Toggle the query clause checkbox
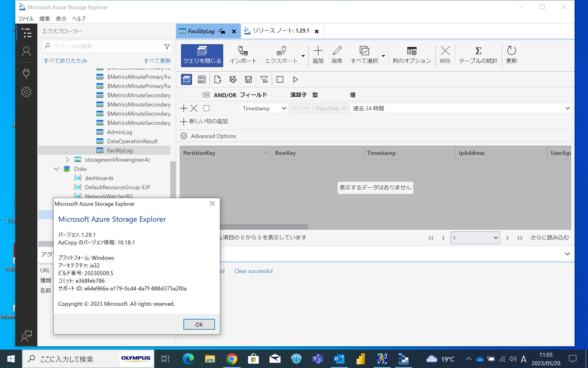588x368 pixels. 206,108
